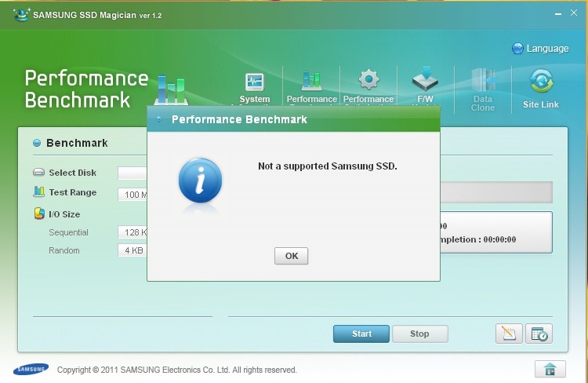The height and width of the screenshot is (383, 588).
Task: Open the Sequential I/O size dropdown
Action: tap(132, 232)
